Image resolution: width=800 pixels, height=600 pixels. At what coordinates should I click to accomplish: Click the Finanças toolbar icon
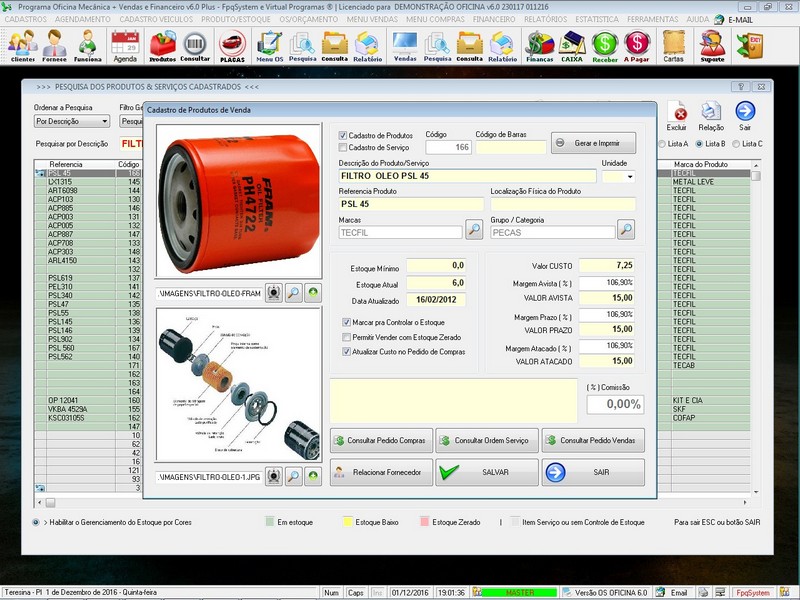pyautogui.click(x=540, y=45)
